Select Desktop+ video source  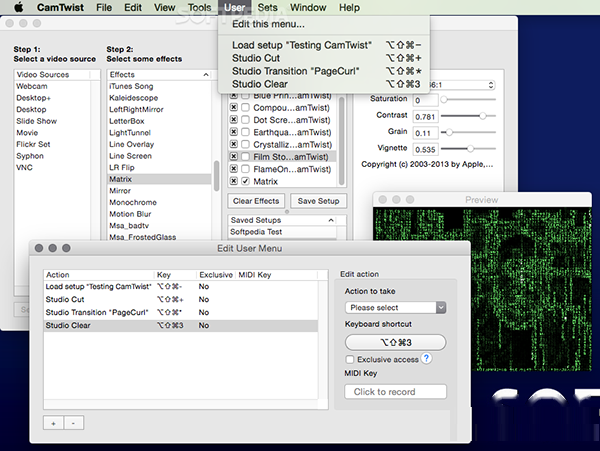point(53,98)
